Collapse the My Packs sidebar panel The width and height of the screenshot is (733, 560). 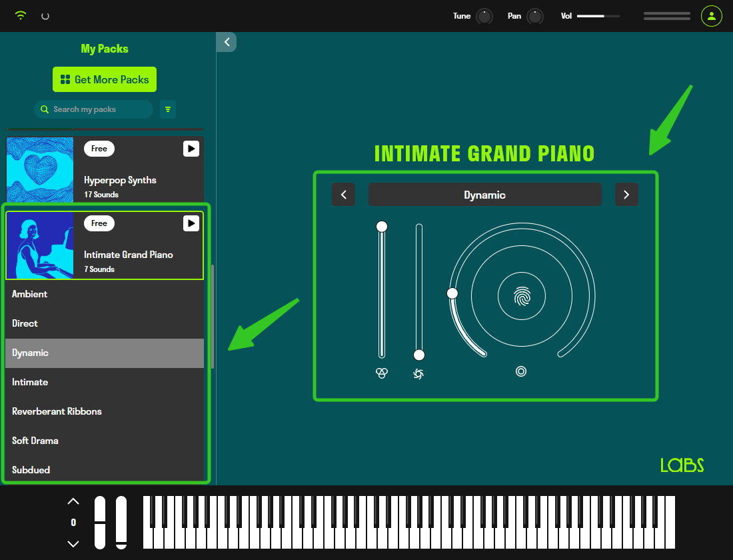coord(227,42)
